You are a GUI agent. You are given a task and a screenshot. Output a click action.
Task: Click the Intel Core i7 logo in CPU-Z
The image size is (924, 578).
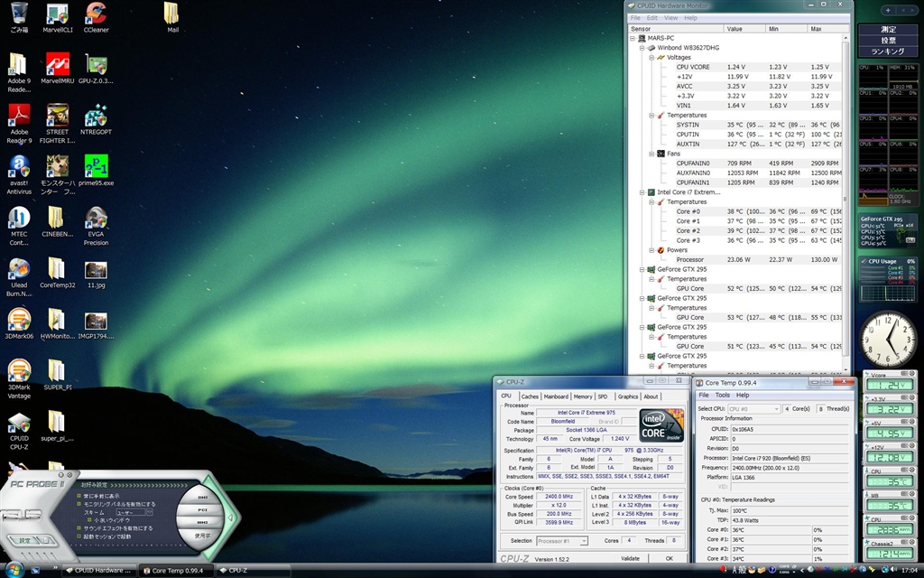tap(661, 425)
